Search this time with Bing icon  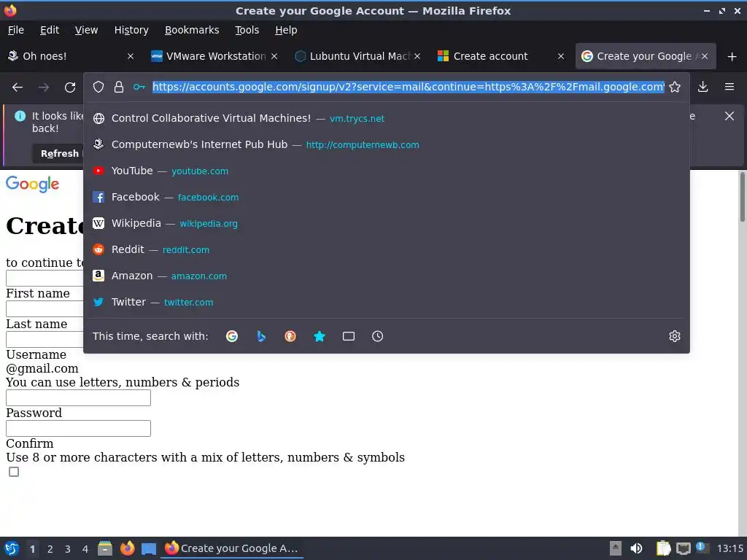pyautogui.click(x=261, y=336)
